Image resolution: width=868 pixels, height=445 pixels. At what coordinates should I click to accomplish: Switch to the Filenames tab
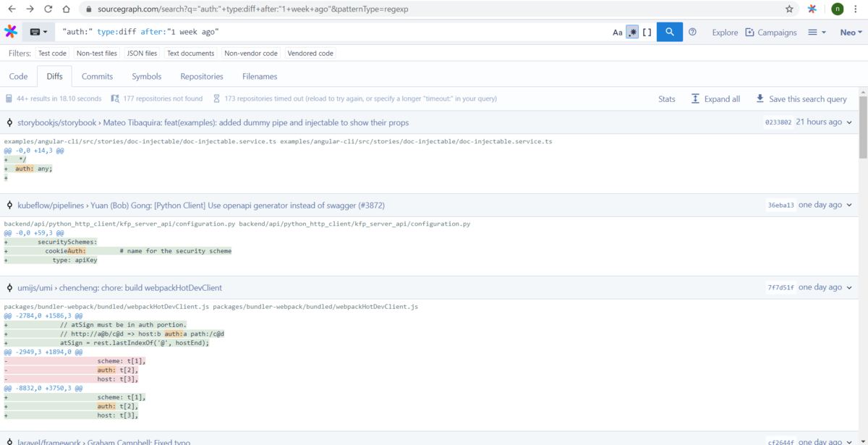(260, 76)
